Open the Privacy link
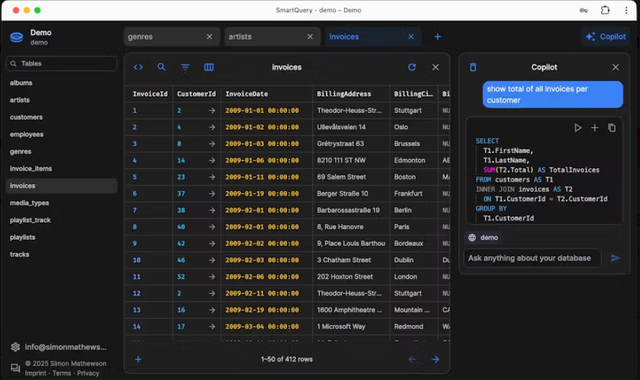 point(88,373)
